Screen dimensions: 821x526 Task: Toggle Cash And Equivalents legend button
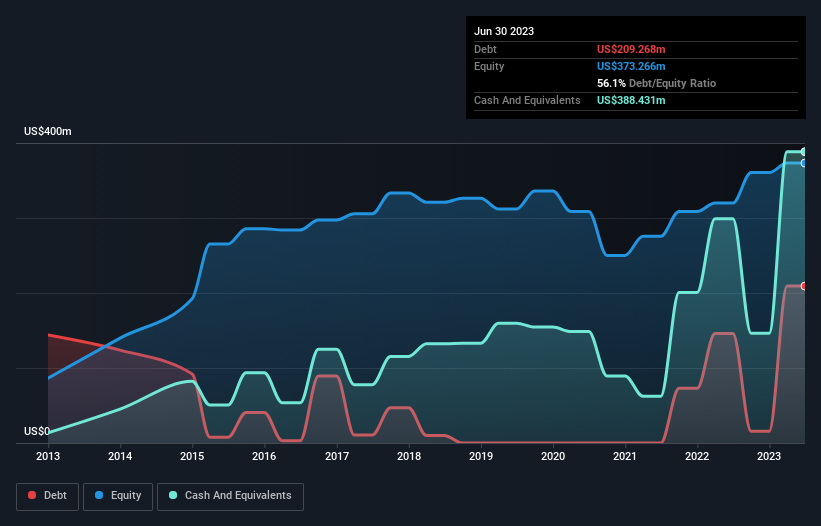[x=230, y=496]
